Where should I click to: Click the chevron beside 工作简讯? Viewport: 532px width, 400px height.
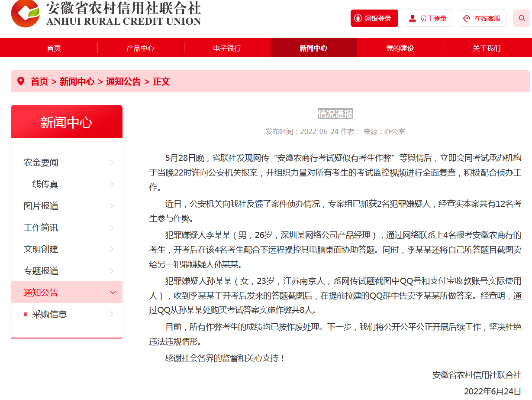[x=112, y=228]
